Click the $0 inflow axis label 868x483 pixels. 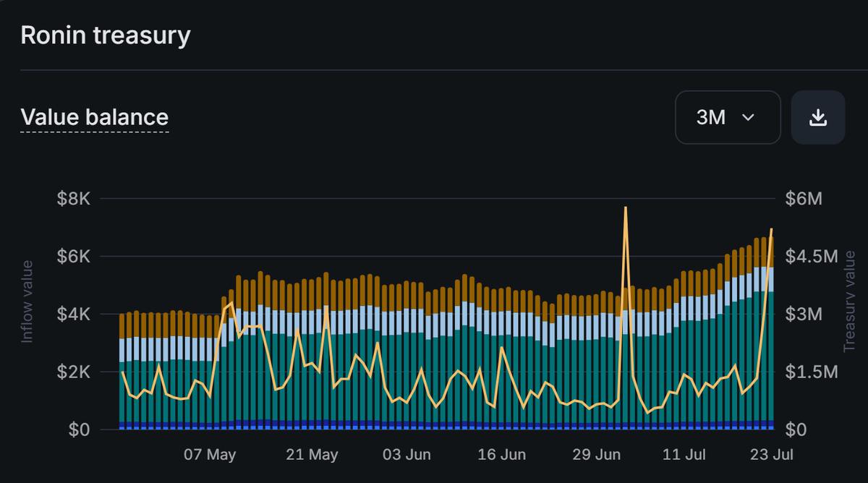[x=78, y=430]
